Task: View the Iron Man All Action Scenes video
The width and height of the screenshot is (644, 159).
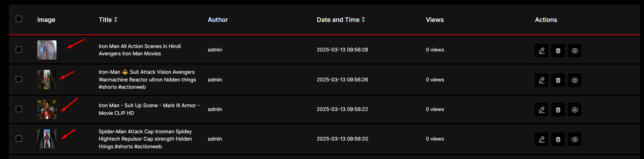Action: [x=574, y=50]
